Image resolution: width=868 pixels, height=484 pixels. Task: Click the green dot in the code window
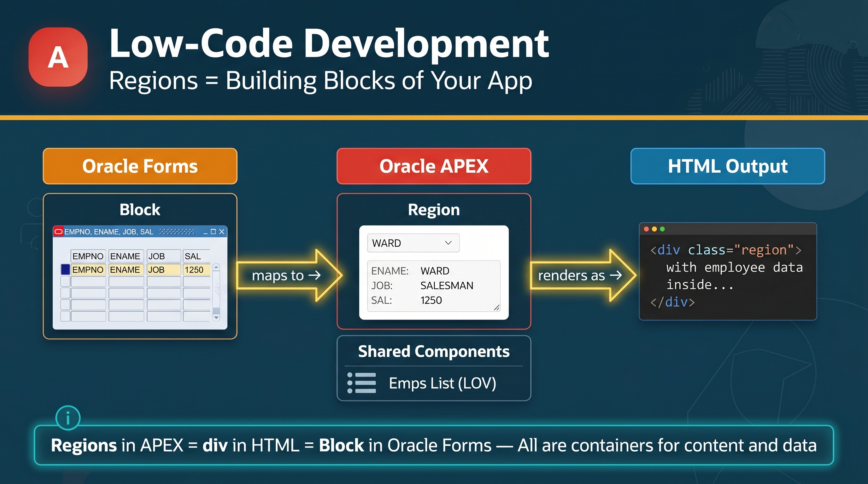point(662,229)
